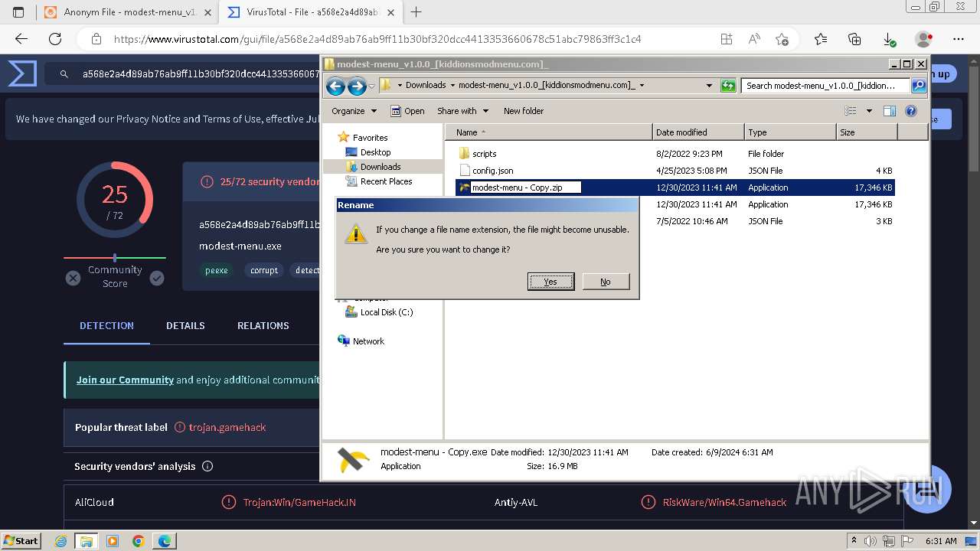This screenshot has width=980, height=551.
Task: Toggle the preview pane icon
Action: pos(890,111)
